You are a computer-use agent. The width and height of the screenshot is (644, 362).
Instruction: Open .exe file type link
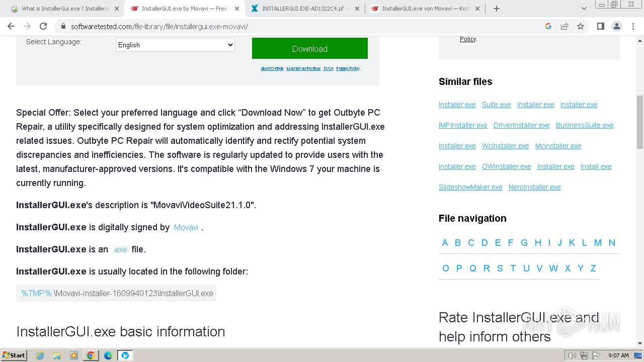click(x=120, y=249)
